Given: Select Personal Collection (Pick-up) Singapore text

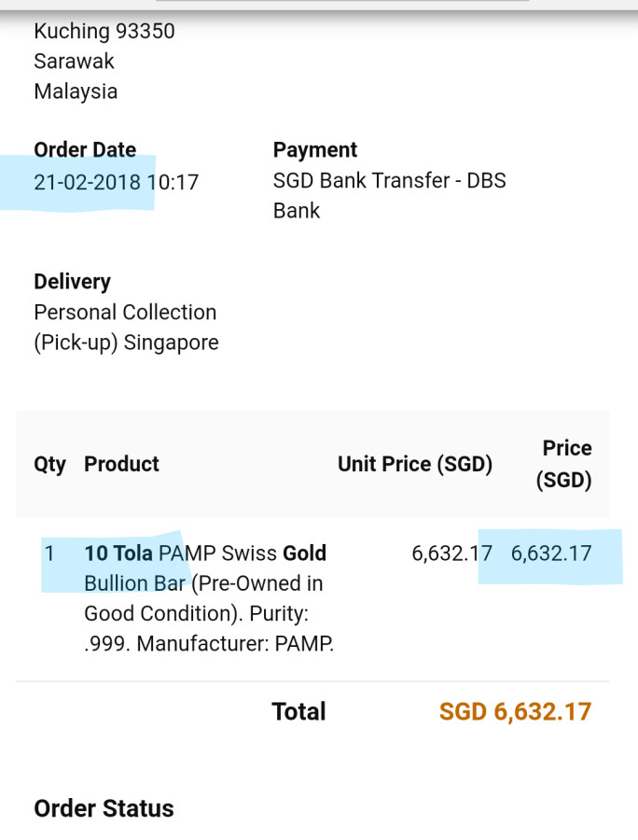Looking at the screenshot, I should point(126,327).
